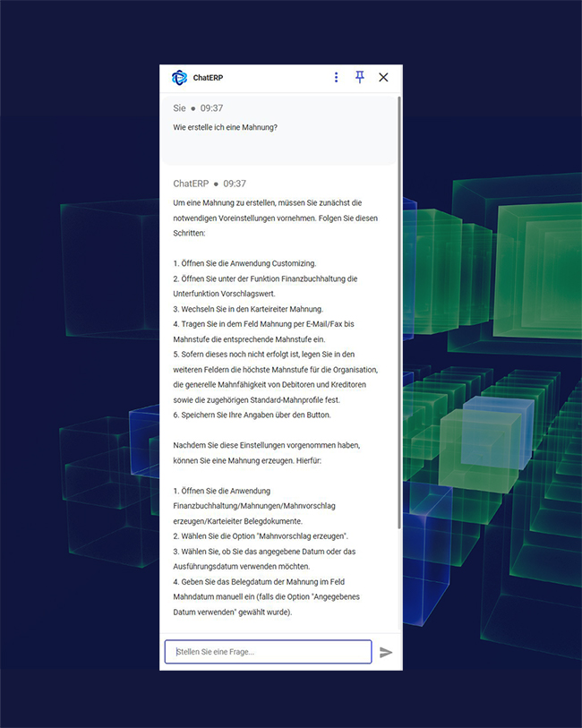Screen dimensions: 582x728
Task: Click step '1. Öffnen Sie die Anwendung Customizing.'
Action: pos(244,263)
